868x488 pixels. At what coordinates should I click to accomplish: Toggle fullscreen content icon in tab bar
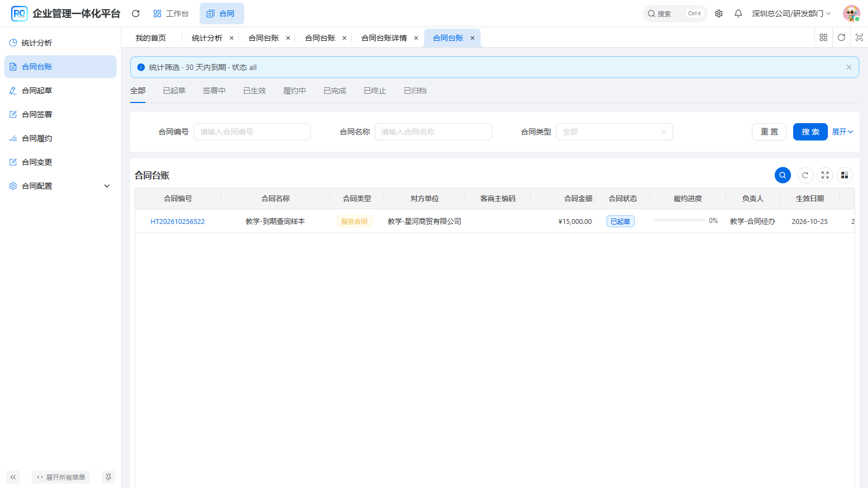tap(859, 37)
